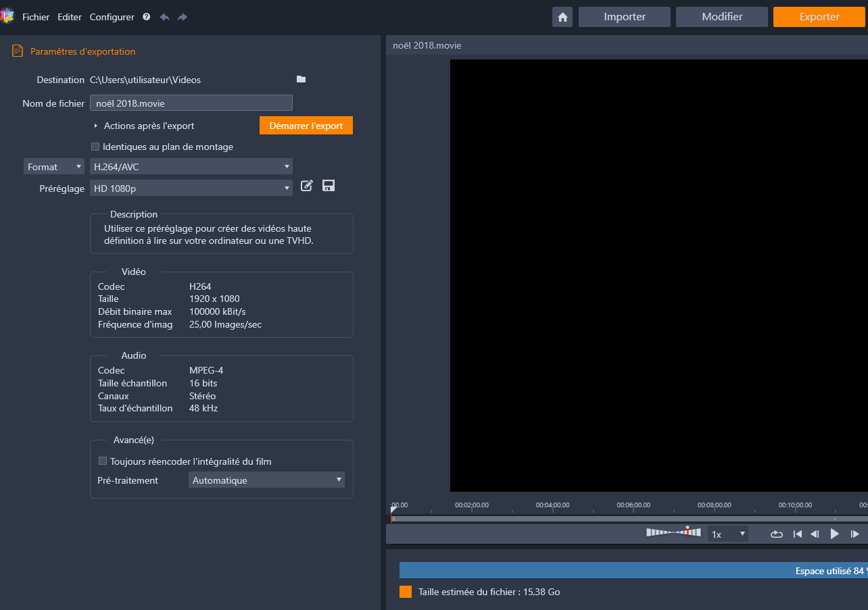Click the 'Nom de fichier' text field
Viewport: 868px width, 610px height.
191,103
